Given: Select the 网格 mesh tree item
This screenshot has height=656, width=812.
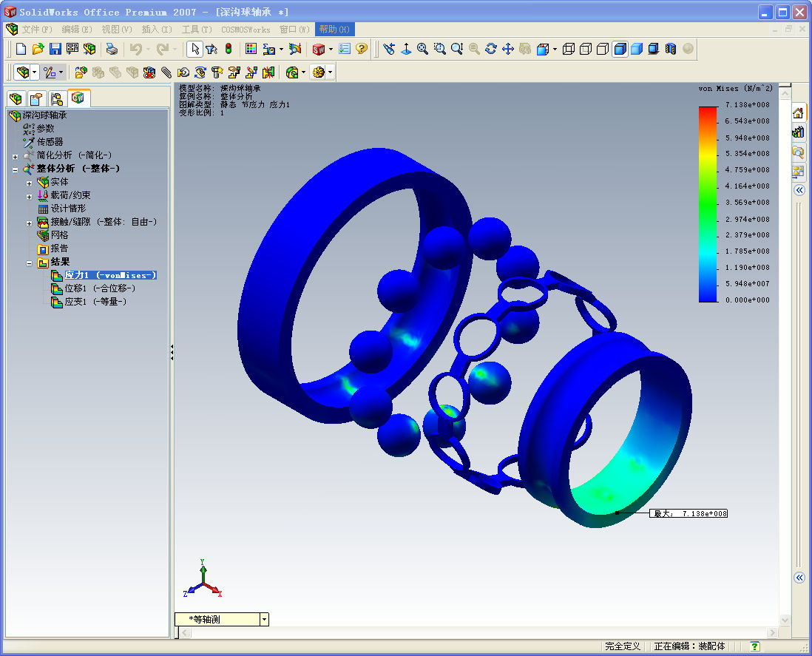Looking at the screenshot, I should pyautogui.click(x=60, y=235).
